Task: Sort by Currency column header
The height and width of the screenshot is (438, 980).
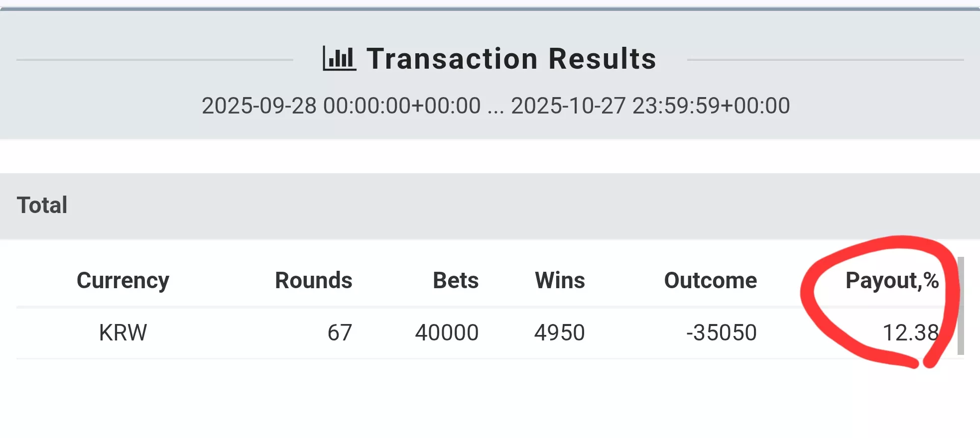Action: click(x=123, y=281)
